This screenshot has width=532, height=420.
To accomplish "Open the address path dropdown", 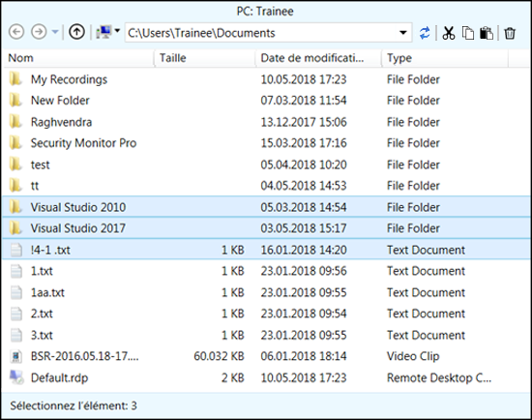I will pyautogui.click(x=402, y=33).
